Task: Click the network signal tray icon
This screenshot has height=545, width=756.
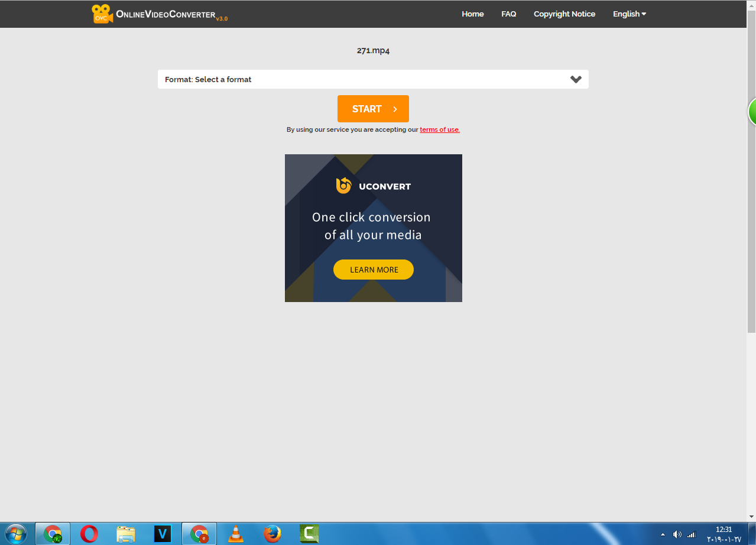Action: pyautogui.click(x=692, y=534)
